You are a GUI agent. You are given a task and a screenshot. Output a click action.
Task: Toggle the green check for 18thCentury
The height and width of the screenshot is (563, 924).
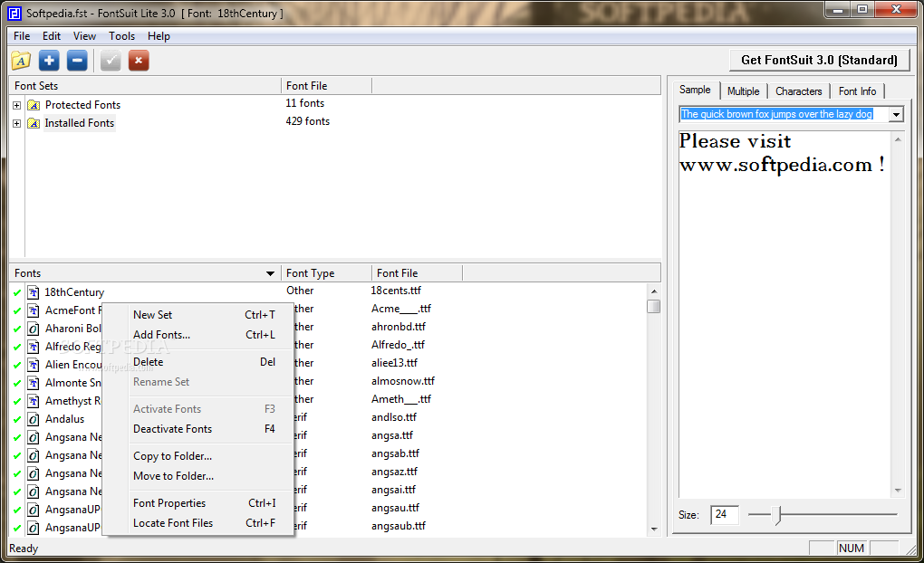click(17, 292)
